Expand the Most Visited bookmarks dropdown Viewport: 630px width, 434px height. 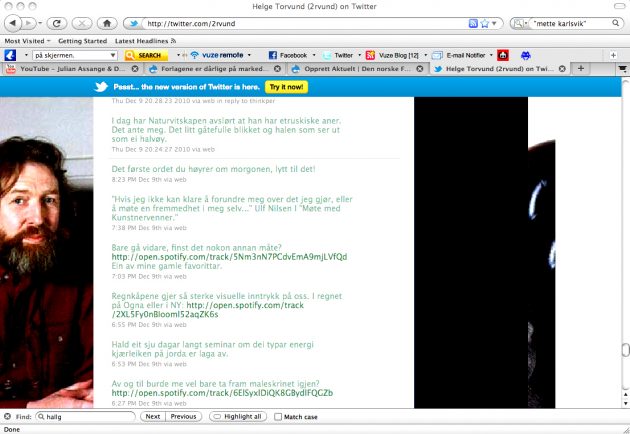point(27,41)
